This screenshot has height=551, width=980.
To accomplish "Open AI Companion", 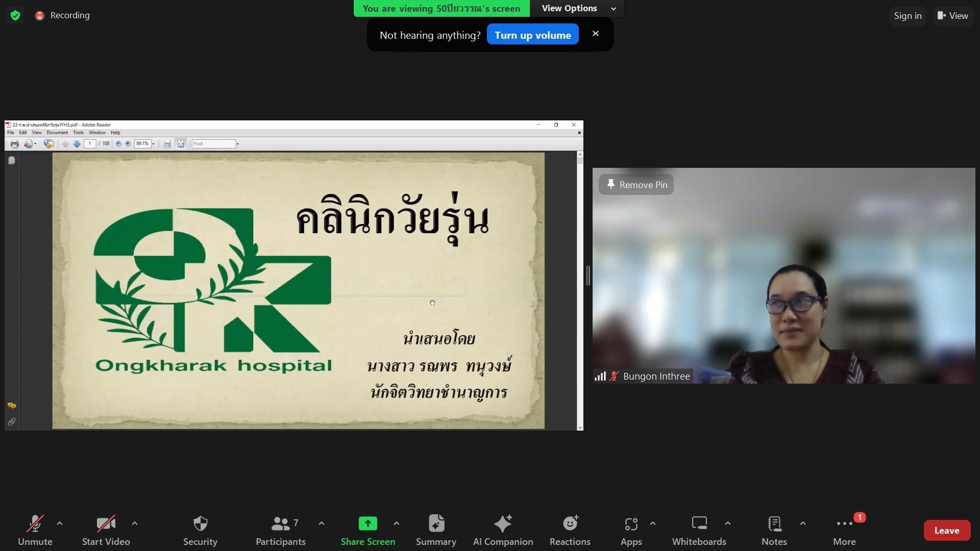I will (x=503, y=531).
